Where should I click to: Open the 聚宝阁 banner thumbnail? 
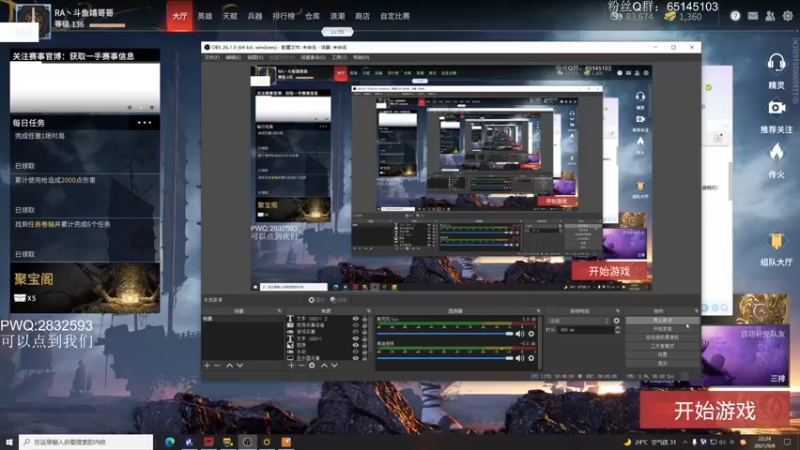(85, 288)
